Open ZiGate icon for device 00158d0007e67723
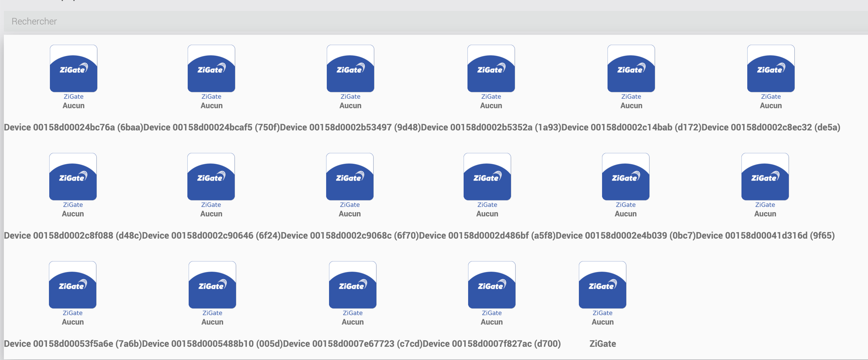Image resolution: width=868 pixels, height=360 pixels. 353,285
